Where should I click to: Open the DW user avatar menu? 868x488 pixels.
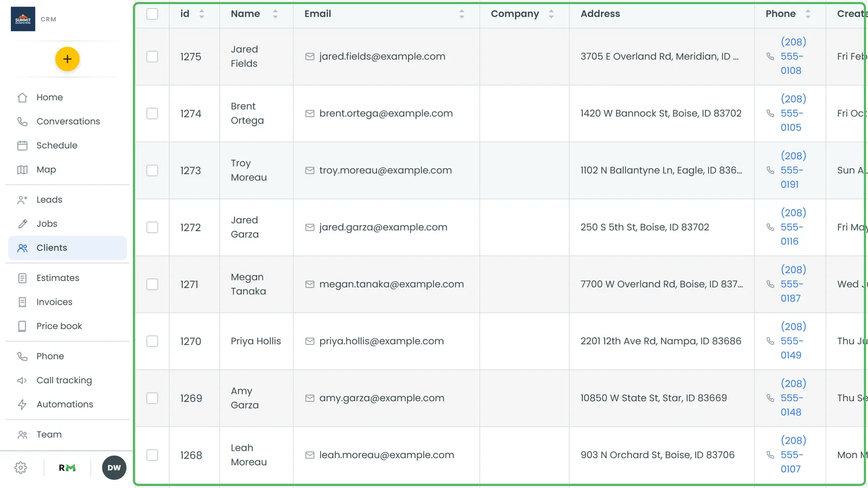pyautogui.click(x=114, y=468)
